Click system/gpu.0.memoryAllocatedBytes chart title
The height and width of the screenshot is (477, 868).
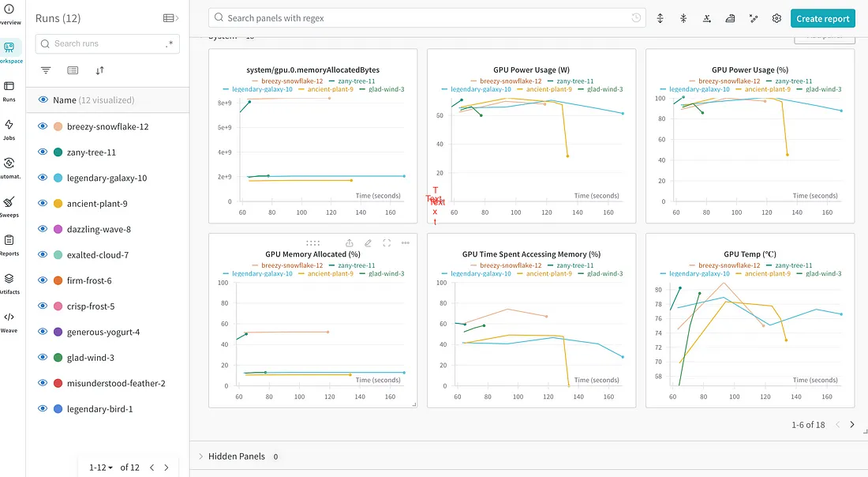click(x=312, y=69)
